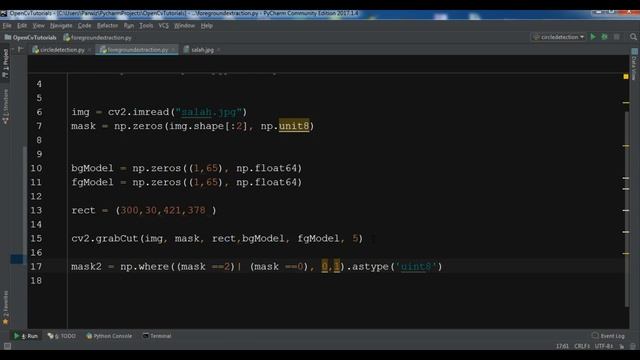
Task: Click bgModel on line 10
Action: click(92, 168)
